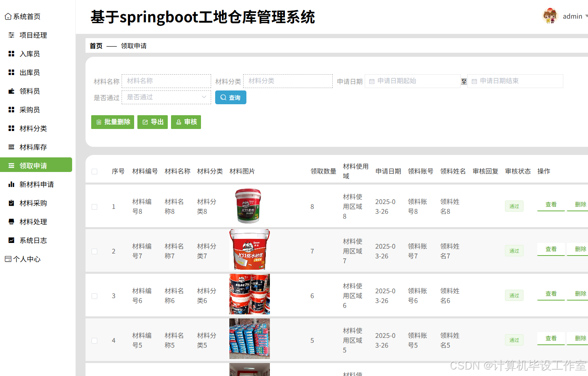Image resolution: width=588 pixels, height=376 pixels.
Task: Go to 入库员 menu label
Action: pos(30,54)
